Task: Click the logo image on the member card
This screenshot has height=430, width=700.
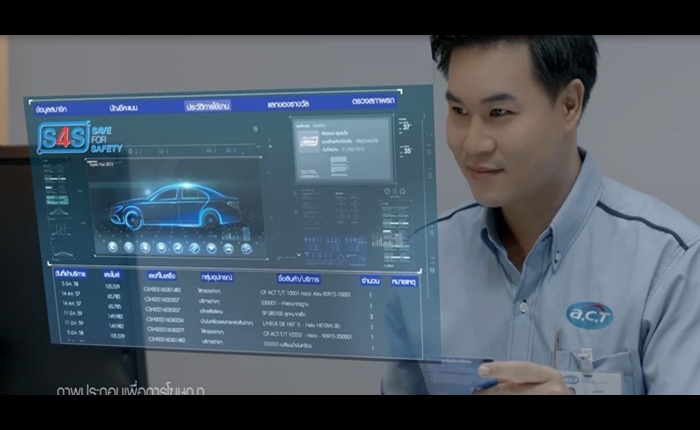Action: tap(308, 142)
